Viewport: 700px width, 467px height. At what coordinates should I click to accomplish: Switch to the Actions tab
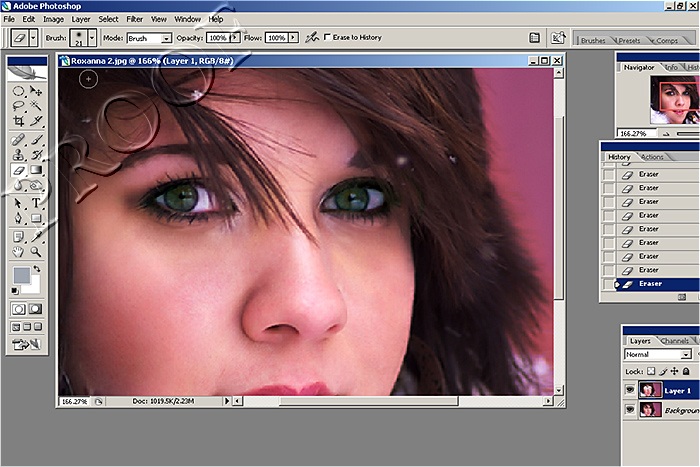pyautogui.click(x=652, y=157)
